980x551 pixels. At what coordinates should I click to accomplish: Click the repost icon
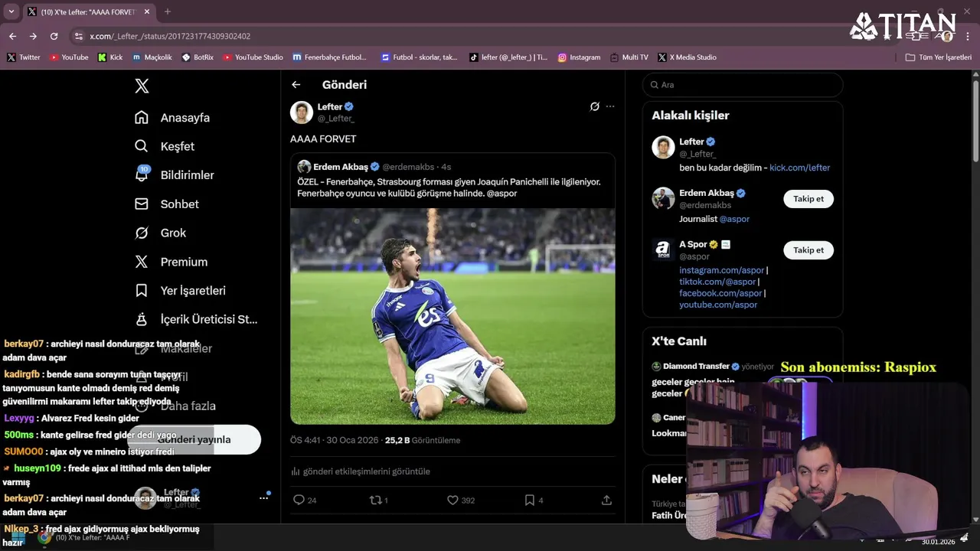click(375, 500)
